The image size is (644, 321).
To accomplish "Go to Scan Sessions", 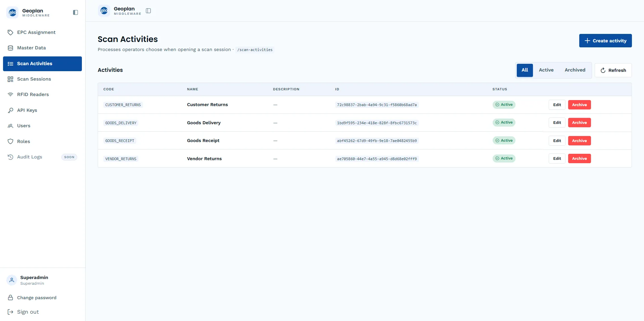I will 42,79.
